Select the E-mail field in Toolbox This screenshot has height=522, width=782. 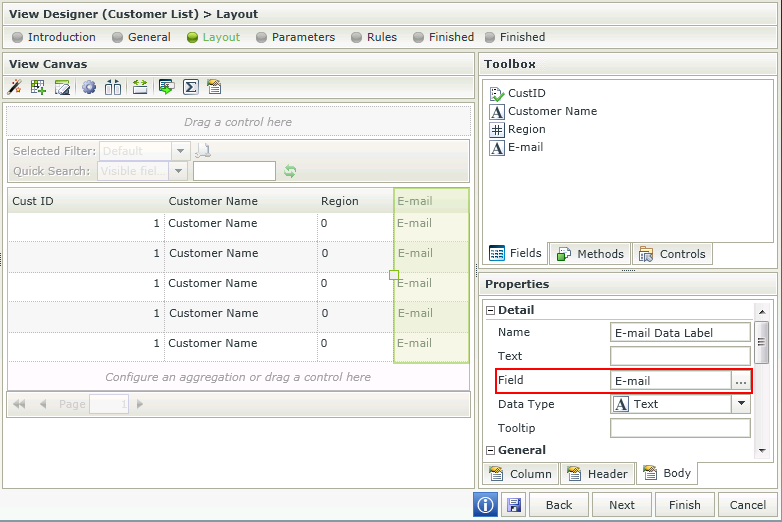pyautogui.click(x=517, y=147)
